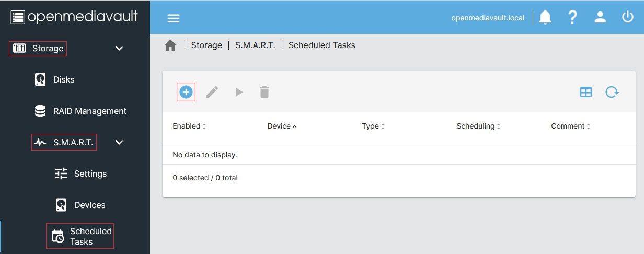The width and height of the screenshot is (644, 254).
Task: Reload the table with refresh icon
Action: click(612, 93)
